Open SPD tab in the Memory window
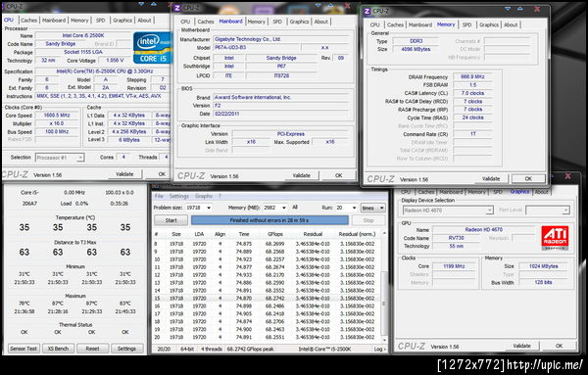This screenshot has height=375, width=588. pos(466,24)
